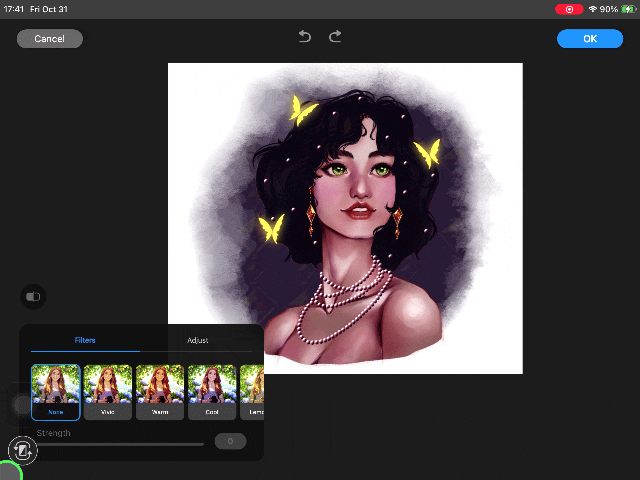The height and width of the screenshot is (480, 640).
Task: Apply the Warm filter thumbnail
Action: [160, 392]
